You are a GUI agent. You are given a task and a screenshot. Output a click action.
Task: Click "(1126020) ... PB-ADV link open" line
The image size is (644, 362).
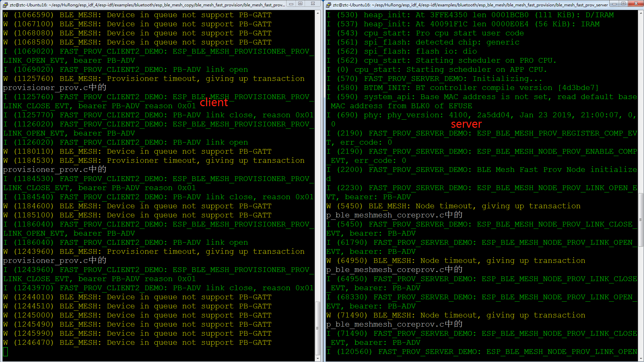coord(126,143)
